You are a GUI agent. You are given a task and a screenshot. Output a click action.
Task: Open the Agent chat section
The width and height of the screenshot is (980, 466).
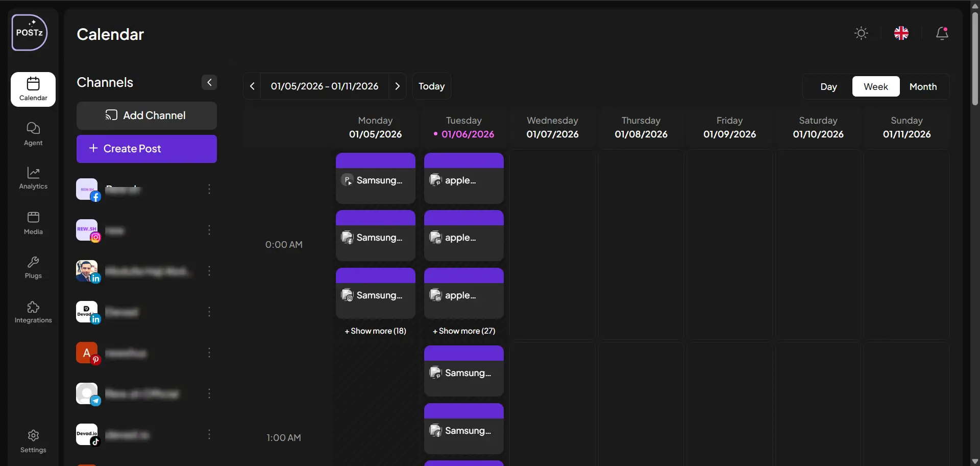pos(33,134)
